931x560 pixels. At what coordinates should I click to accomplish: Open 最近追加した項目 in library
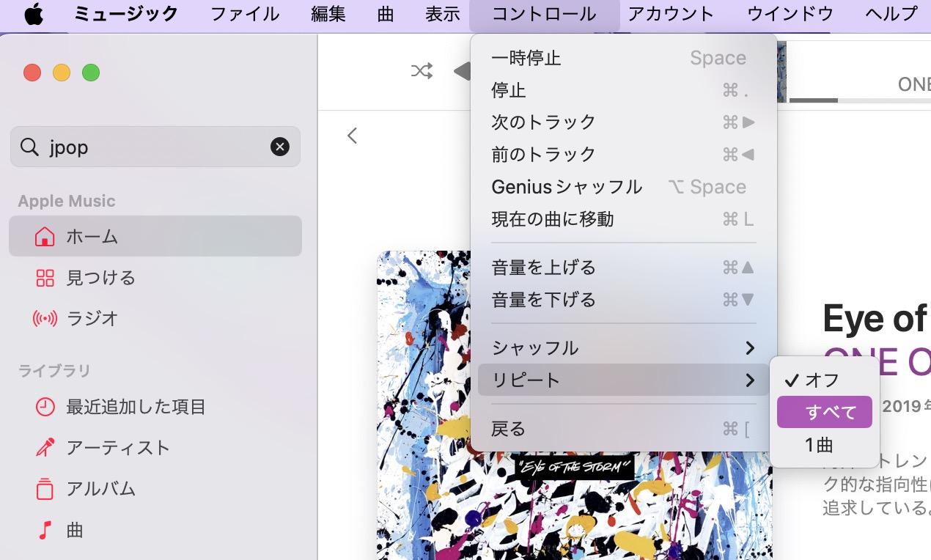pos(155,407)
